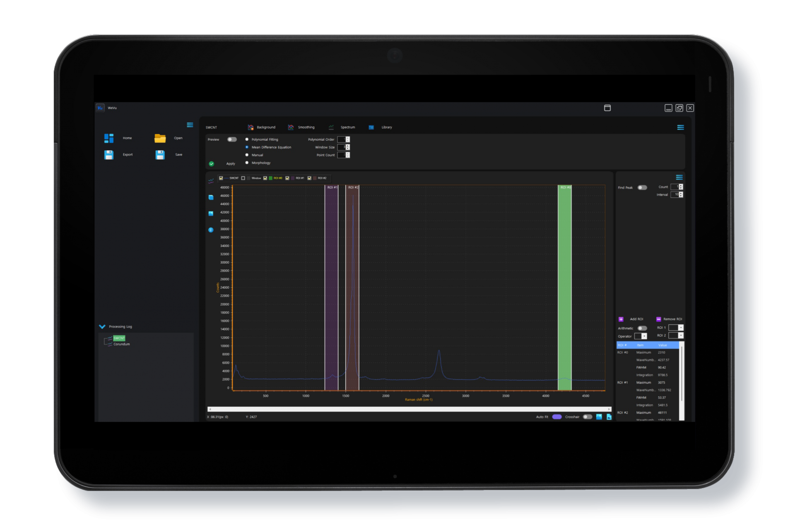
Task: Select the Polynomial Fitting radio option
Action: click(247, 139)
